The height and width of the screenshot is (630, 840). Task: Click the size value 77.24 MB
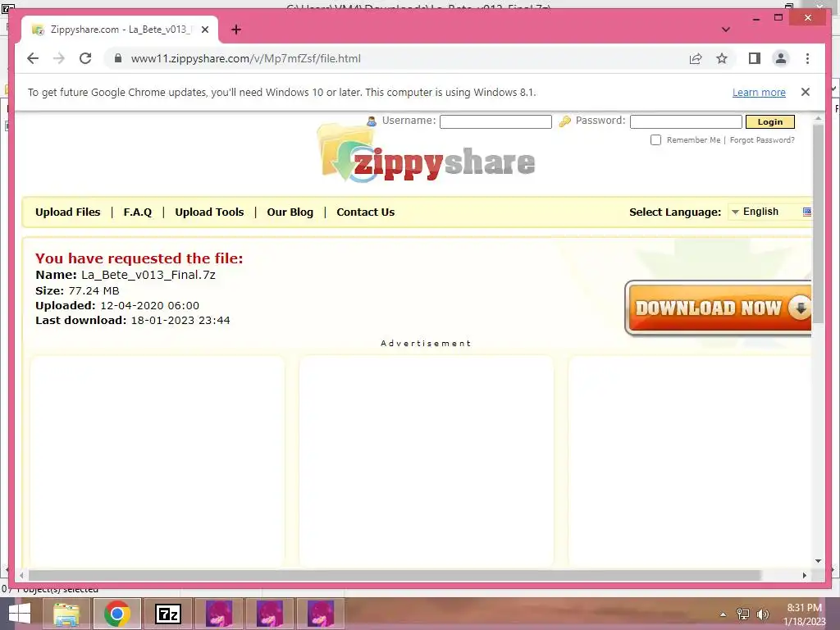pos(94,291)
